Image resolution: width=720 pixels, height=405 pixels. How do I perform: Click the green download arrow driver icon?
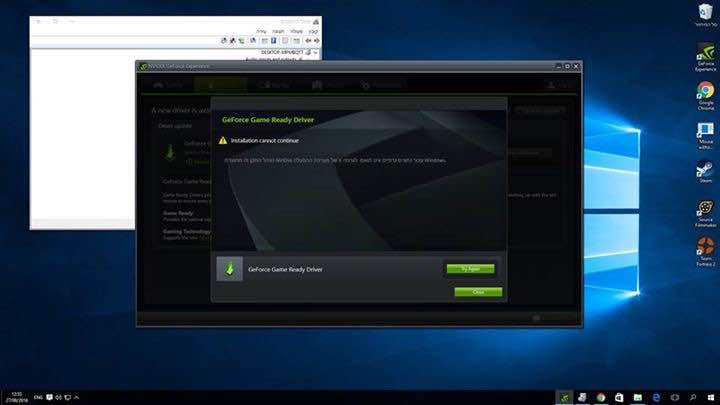coord(230,269)
